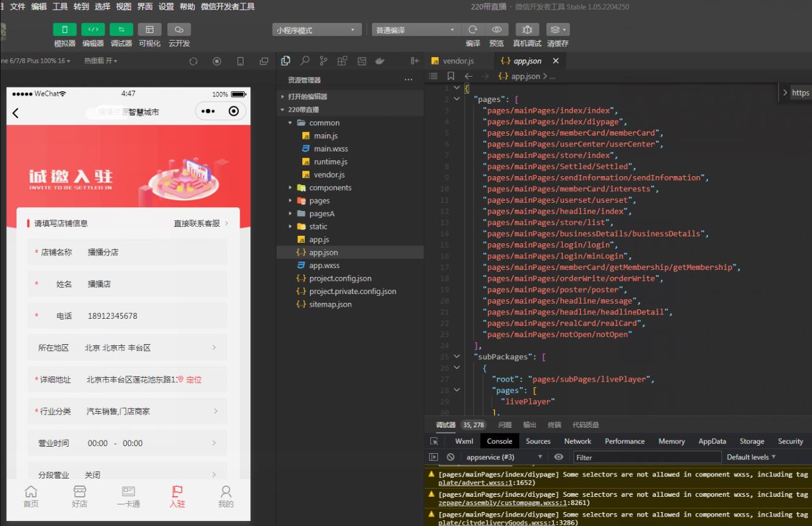812x526 pixels.
Task: Open the 资源管理器 more options ellipsis
Action: click(408, 80)
